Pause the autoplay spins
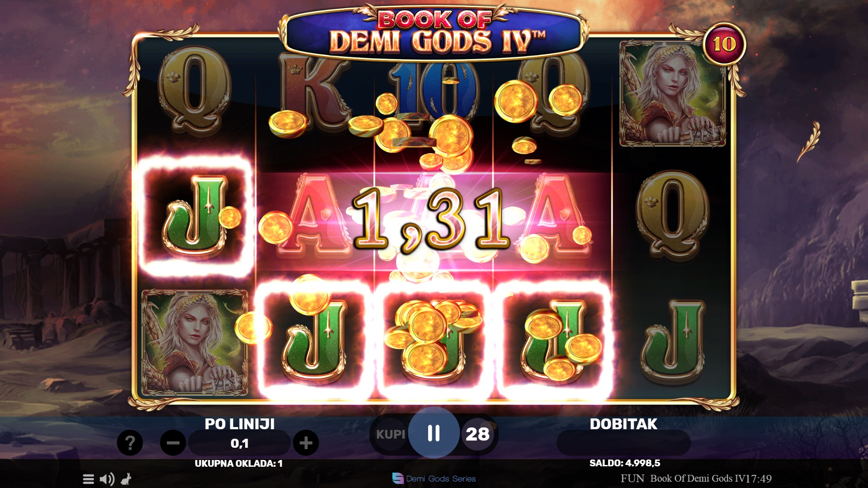The height and width of the screenshot is (488, 868). 434,433
